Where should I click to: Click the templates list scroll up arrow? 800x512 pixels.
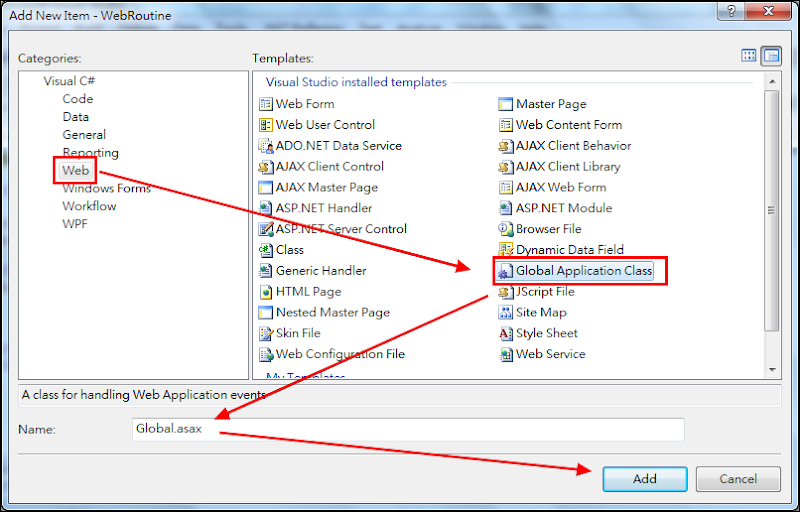pos(772,82)
